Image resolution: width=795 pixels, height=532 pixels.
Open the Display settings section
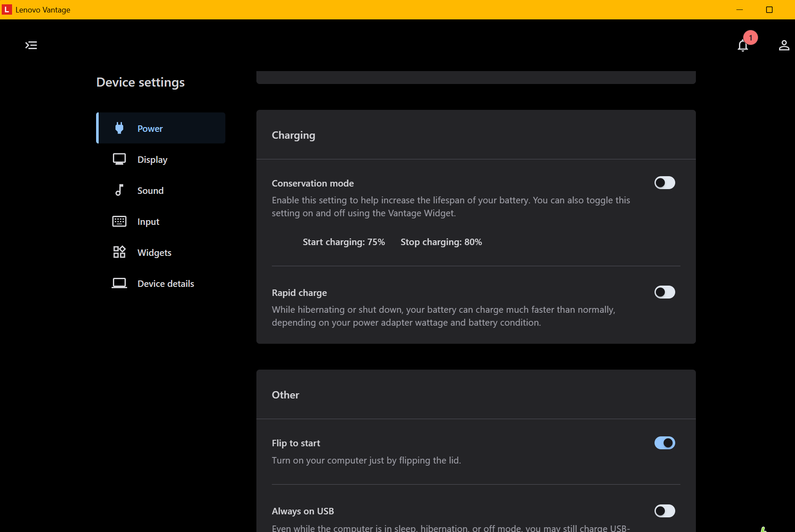tap(161, 159)
